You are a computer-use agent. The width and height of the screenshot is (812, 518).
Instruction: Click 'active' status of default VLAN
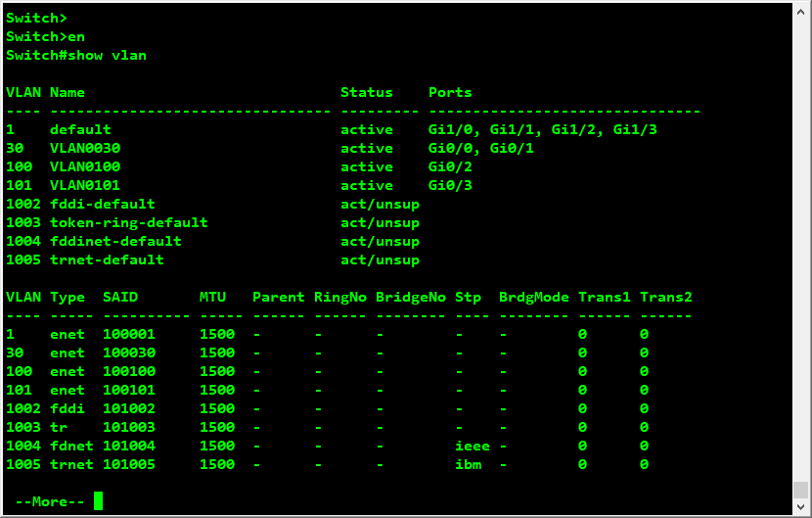point(367,129)
